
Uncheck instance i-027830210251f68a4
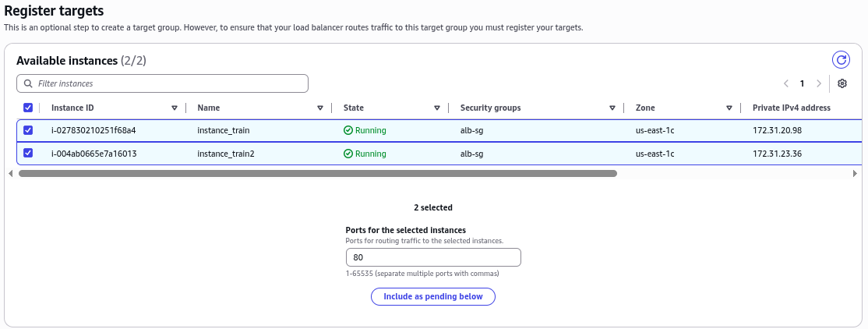point(28,130)
